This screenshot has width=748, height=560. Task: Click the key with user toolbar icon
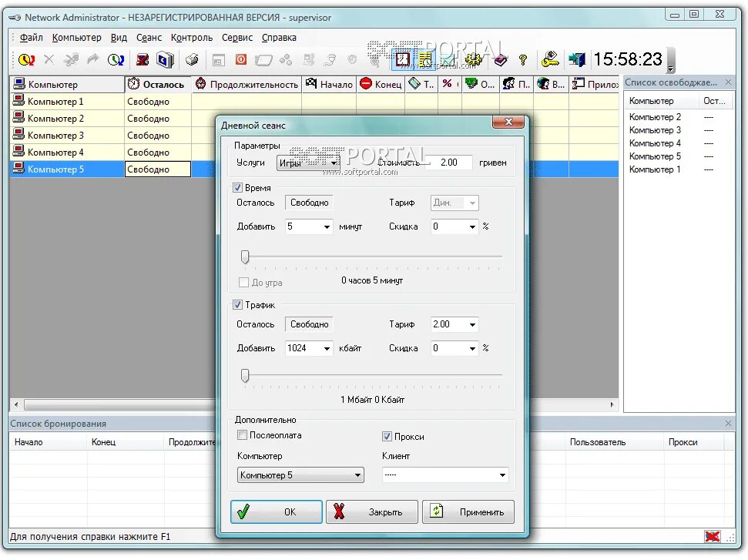pos(550,59)
